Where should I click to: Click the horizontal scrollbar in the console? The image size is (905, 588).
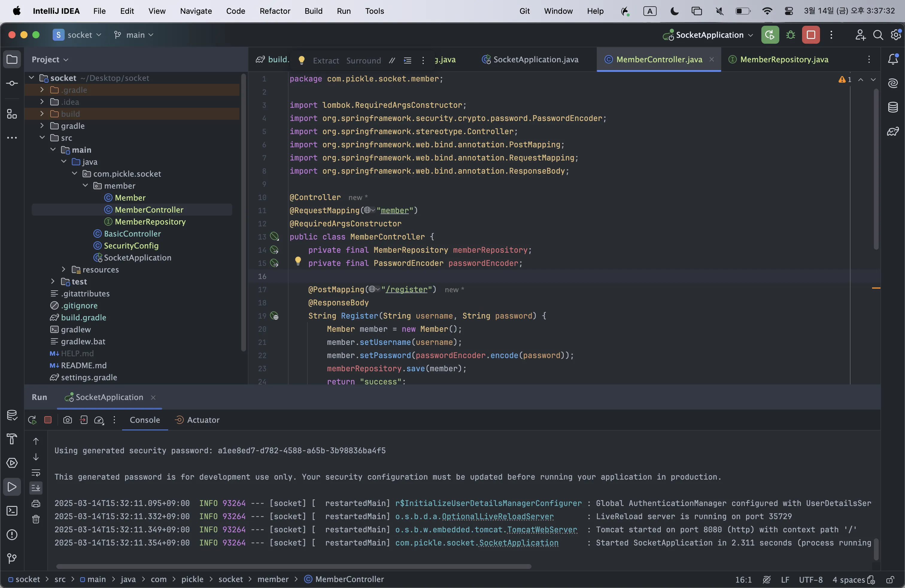pyautogui.click(x=293, y=566)
